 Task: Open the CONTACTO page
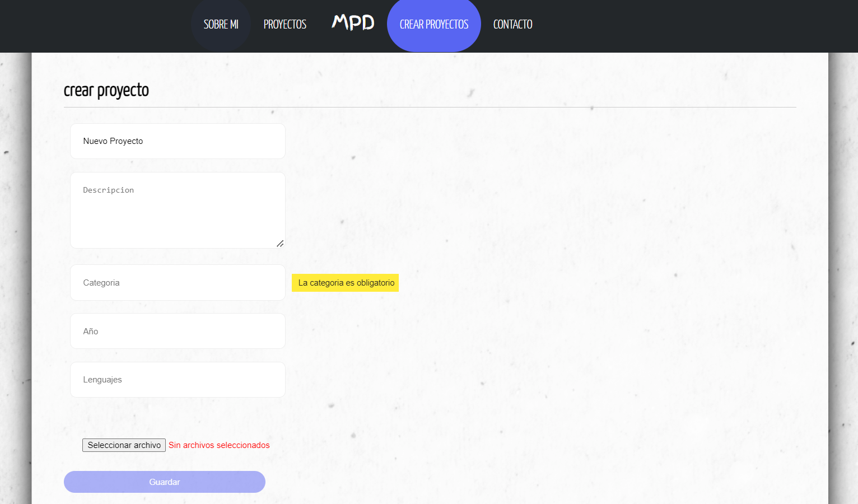pyautogui.click(x=512, y=24)
